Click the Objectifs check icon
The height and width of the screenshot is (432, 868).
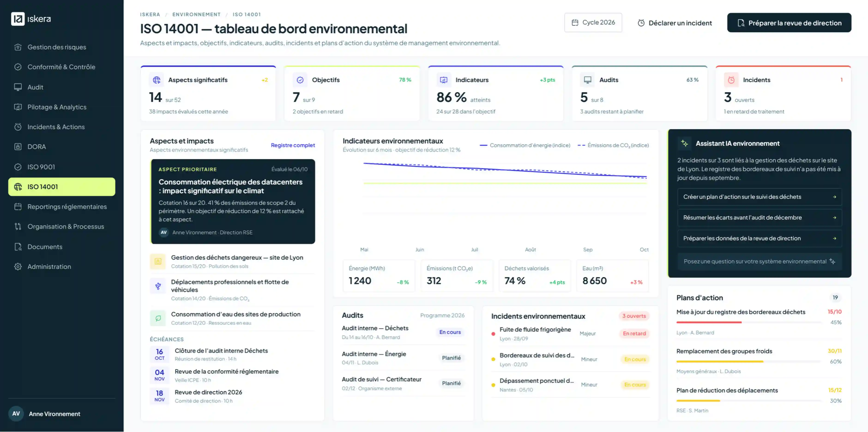click(300, 80)
